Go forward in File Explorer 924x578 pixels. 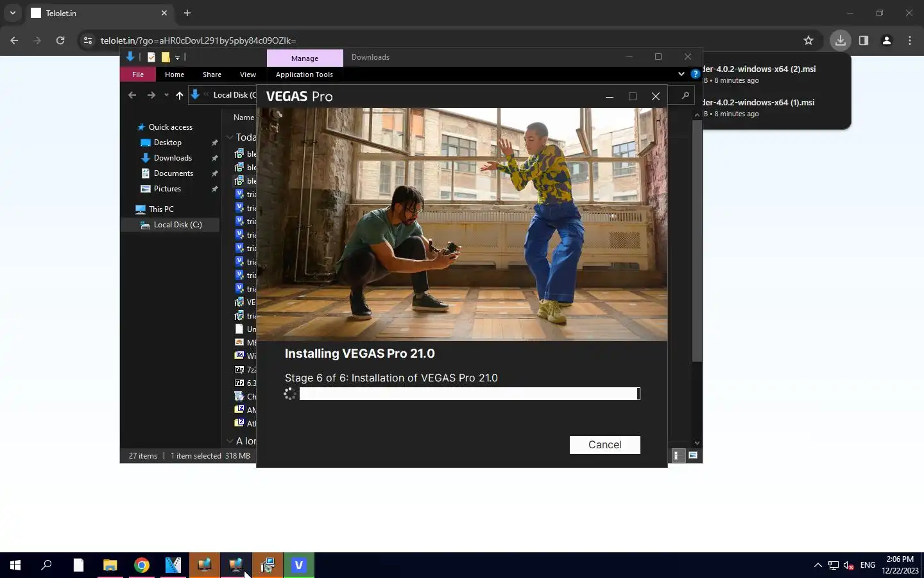151,95
